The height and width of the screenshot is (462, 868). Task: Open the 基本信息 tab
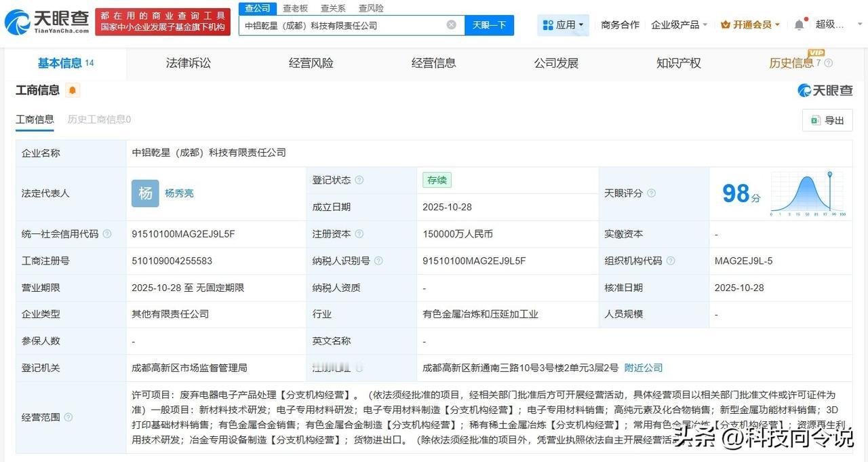[x=66, y=63]
